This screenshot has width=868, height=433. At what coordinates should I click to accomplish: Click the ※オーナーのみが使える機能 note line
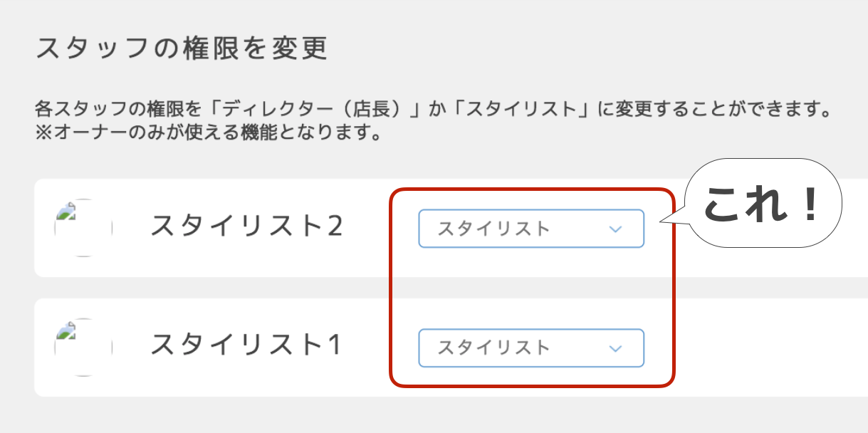(x=206, y=133)
